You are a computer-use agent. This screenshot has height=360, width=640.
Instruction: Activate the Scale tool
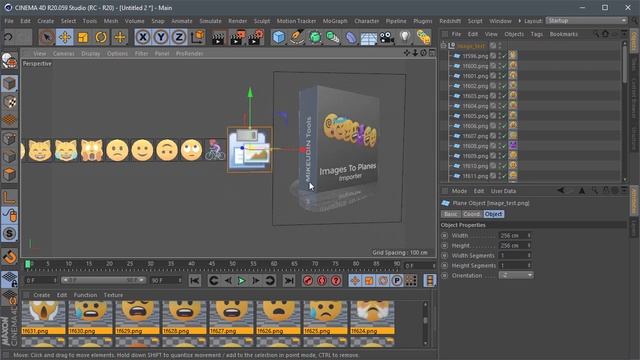[83, 37]
